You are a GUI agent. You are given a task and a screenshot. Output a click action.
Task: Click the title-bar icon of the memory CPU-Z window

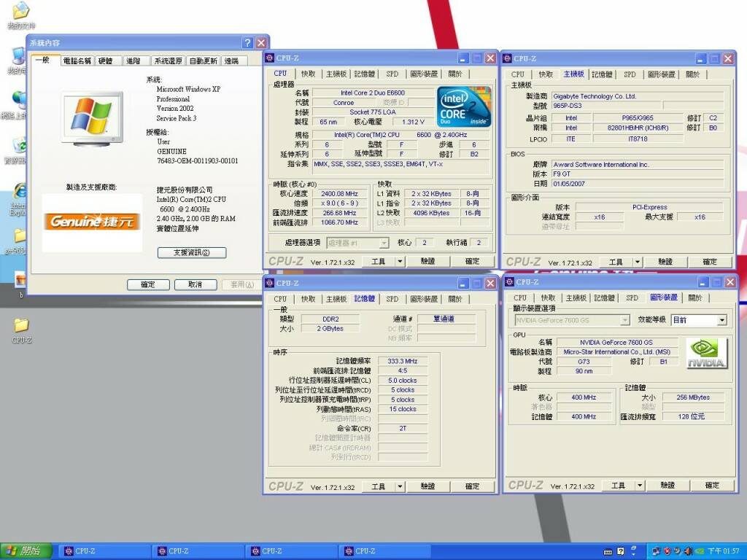(x=270, y=283)
